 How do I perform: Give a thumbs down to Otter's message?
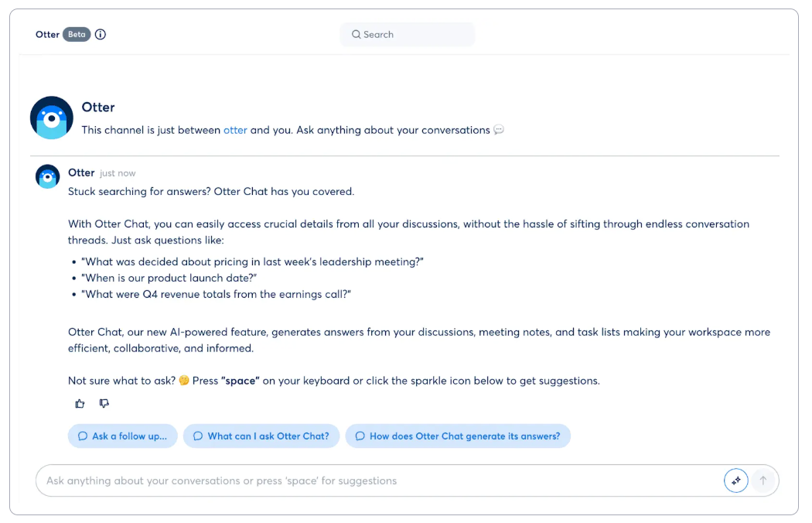point(104,403)
